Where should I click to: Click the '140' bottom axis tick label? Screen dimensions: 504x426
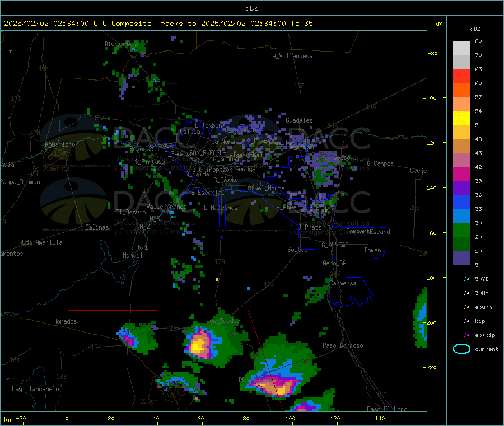(380, 418)
